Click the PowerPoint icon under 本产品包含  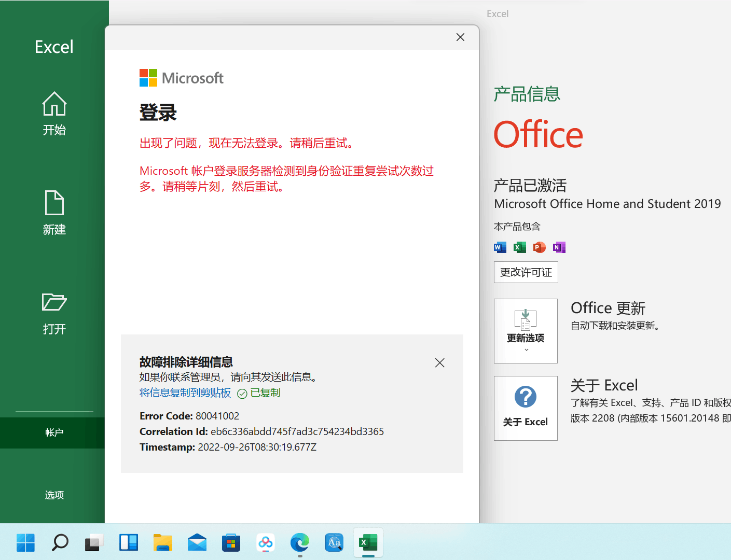(x=540, y=247)
